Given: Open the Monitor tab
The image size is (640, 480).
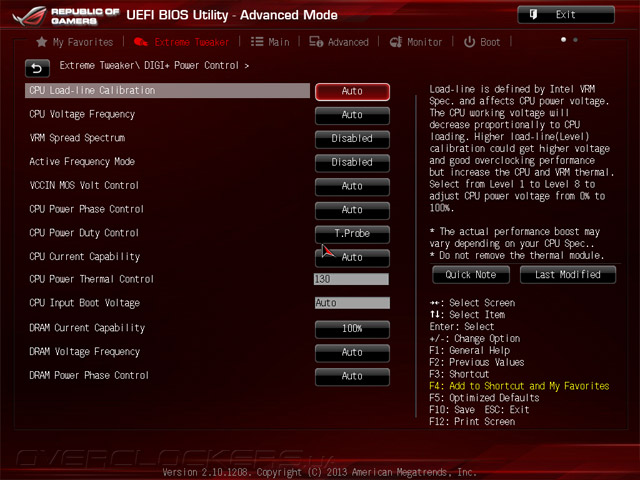Looking at the screenshot, I should (416, 42).
